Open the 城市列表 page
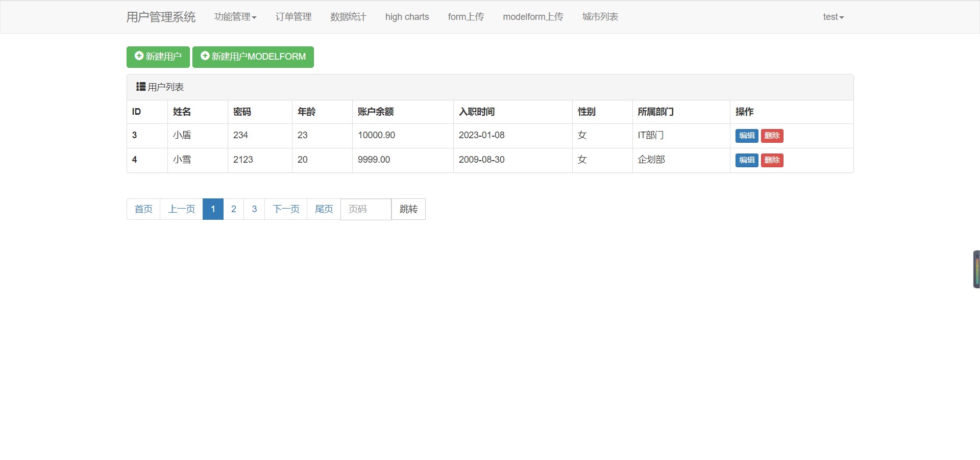980x460 pixels. 600,16
